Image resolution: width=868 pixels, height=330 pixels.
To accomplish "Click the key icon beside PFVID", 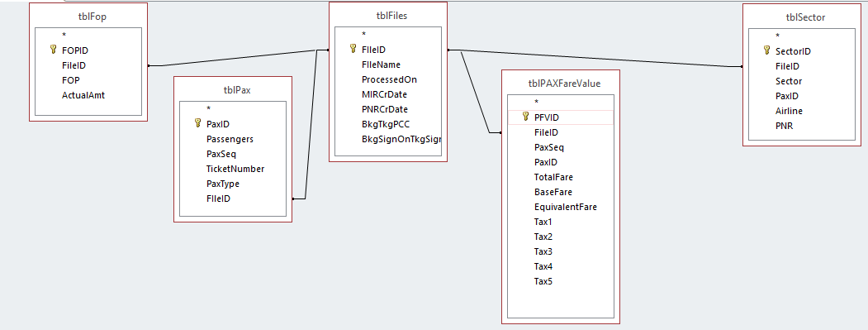I will click(526, 117).
